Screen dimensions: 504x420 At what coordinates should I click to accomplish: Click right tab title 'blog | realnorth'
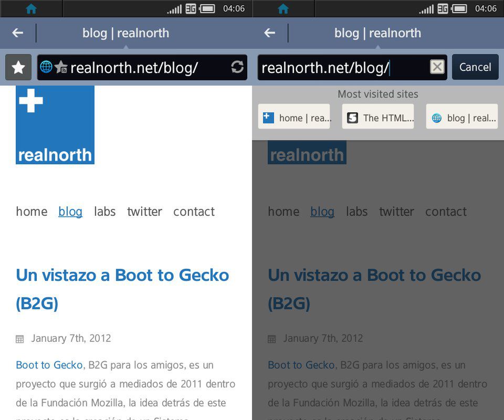coord(377,33)
